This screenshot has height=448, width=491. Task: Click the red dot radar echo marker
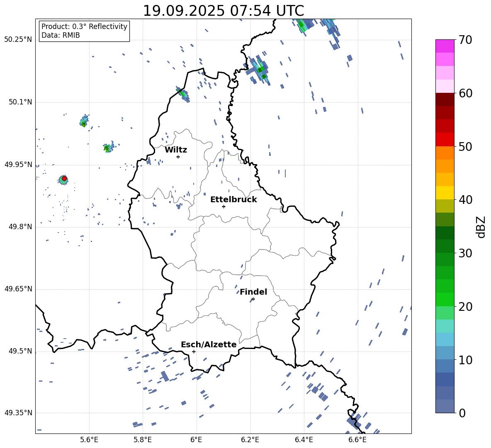click(64, 179)
